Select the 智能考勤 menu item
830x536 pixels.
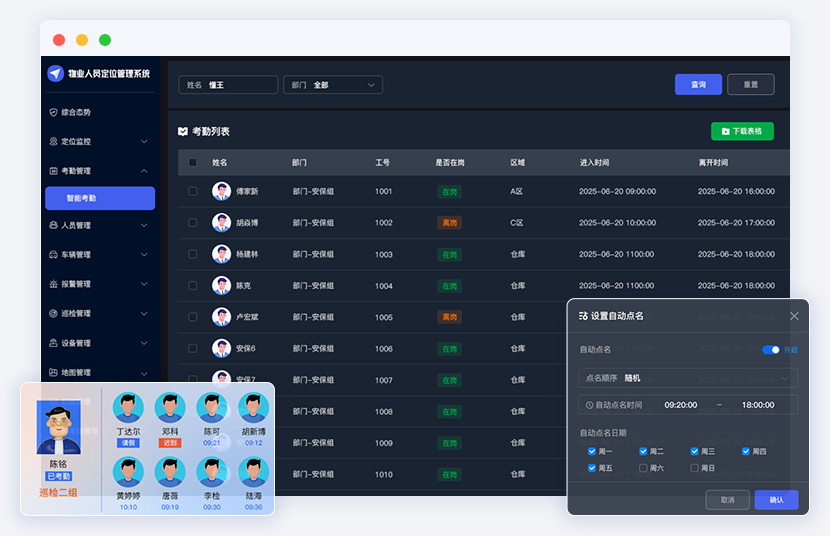(99, 198)
